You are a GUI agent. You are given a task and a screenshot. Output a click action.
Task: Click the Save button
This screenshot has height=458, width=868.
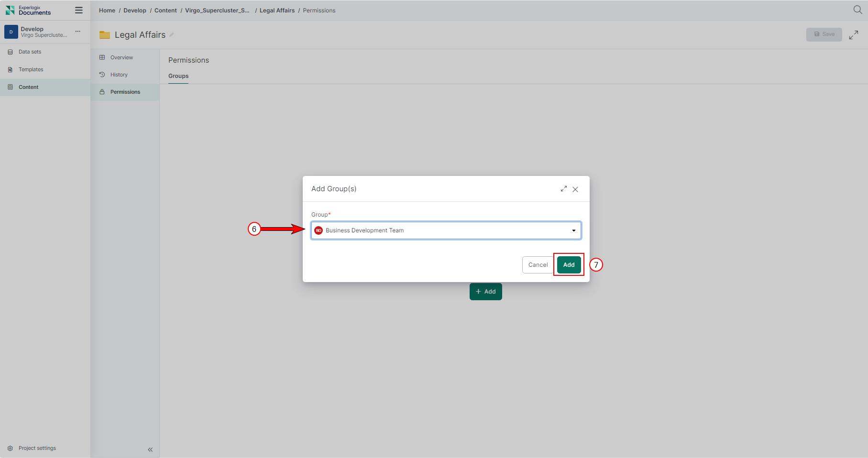click(824, 34)
